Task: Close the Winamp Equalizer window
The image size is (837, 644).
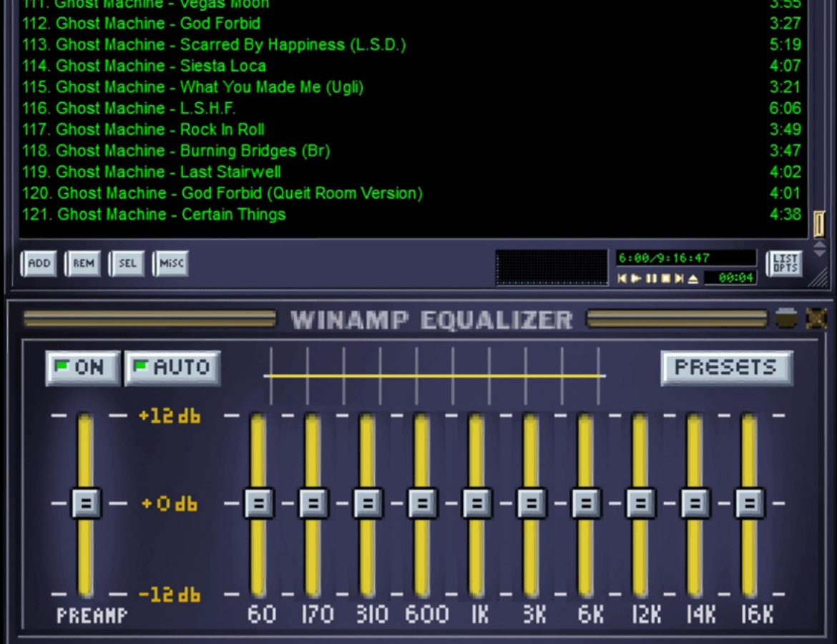Action: (x=816, y=318)
